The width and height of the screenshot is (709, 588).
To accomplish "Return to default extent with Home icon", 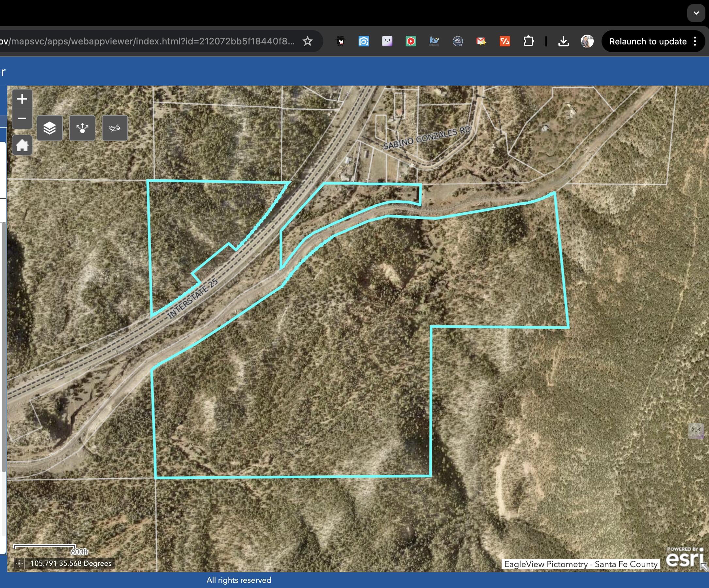I will click(x=22, y=145).
